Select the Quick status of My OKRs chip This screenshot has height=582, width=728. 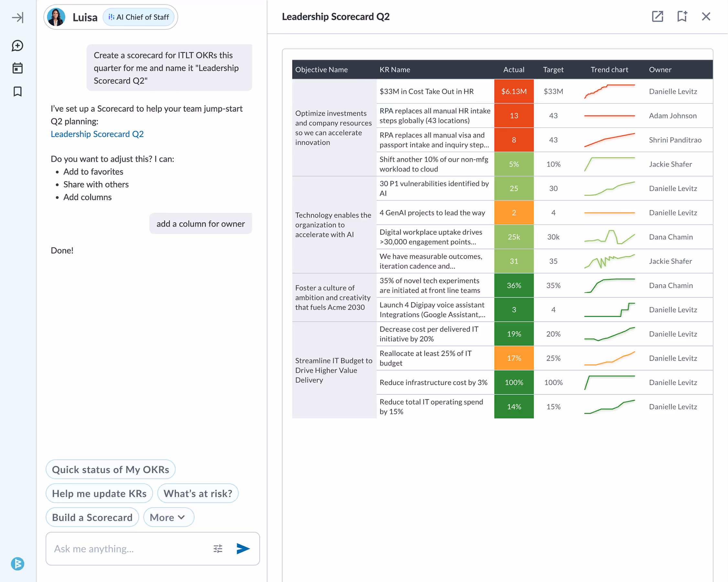[x=110, y=469]
